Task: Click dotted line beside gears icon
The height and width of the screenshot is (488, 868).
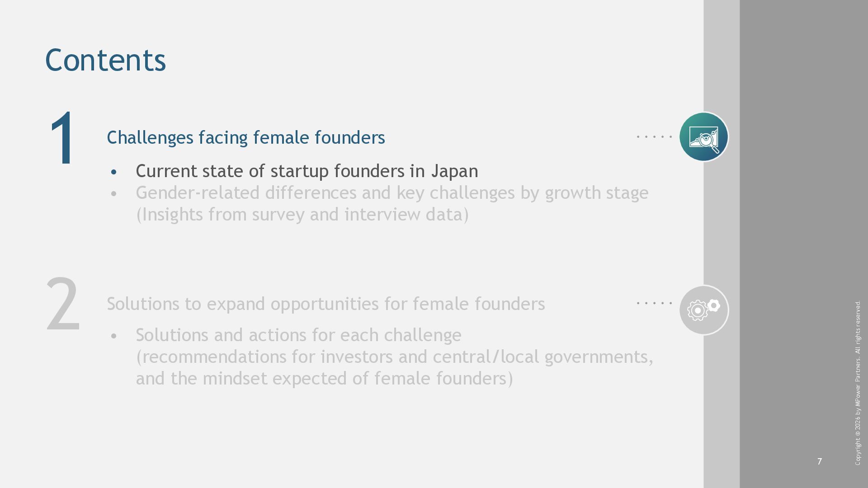Action: click(x=654, y=303)
